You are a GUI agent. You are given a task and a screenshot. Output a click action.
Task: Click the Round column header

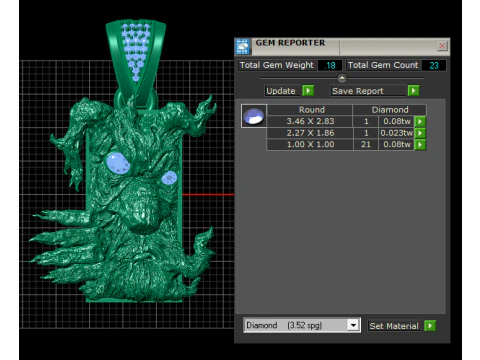click(x=311, y=110)
